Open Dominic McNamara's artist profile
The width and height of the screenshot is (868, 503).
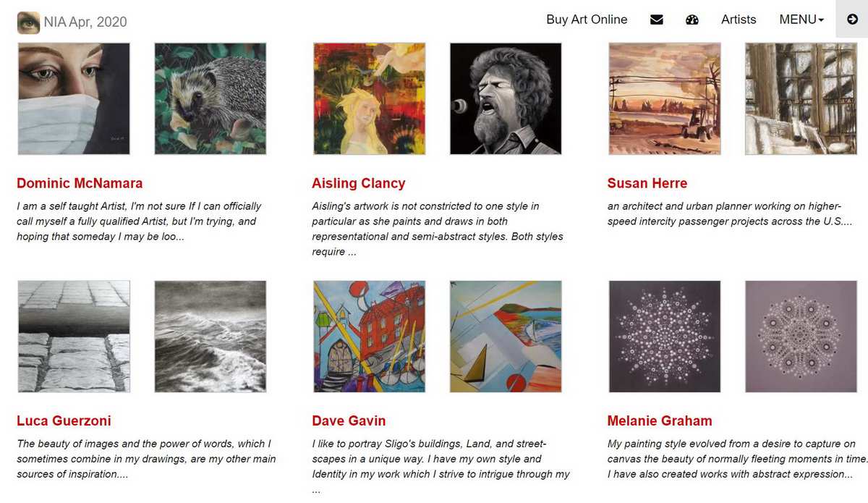click(x=79, y=183)
